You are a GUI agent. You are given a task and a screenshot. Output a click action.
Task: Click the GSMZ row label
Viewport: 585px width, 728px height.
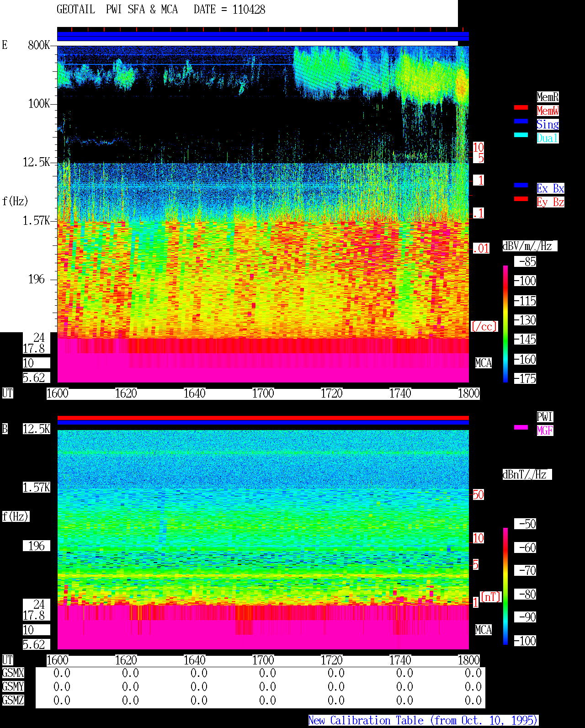click(x=13, y=700)
